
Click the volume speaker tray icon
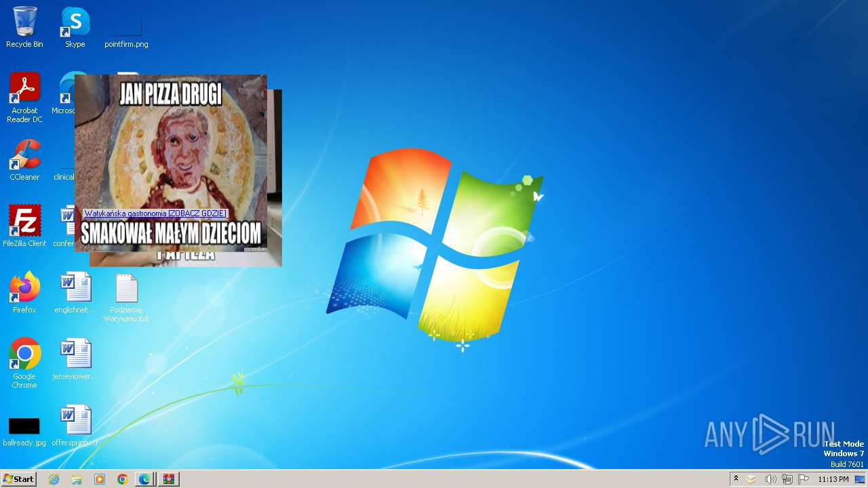(770, 479)
